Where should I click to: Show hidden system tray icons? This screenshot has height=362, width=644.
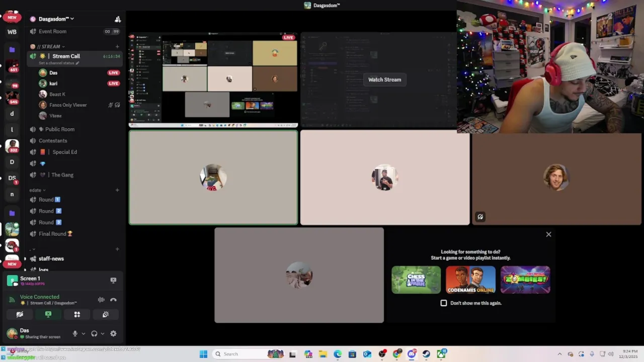[x=559, y=354]
